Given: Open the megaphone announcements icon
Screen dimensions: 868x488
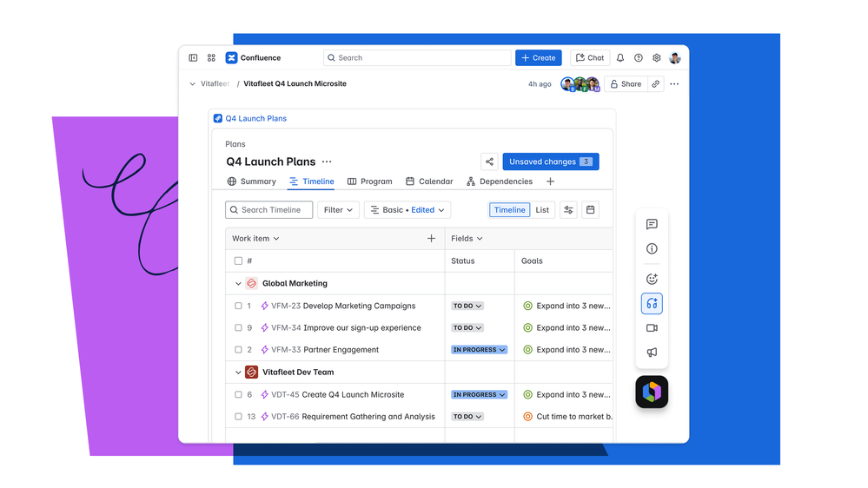Looking at the screenshot, I should pos(652,353).
